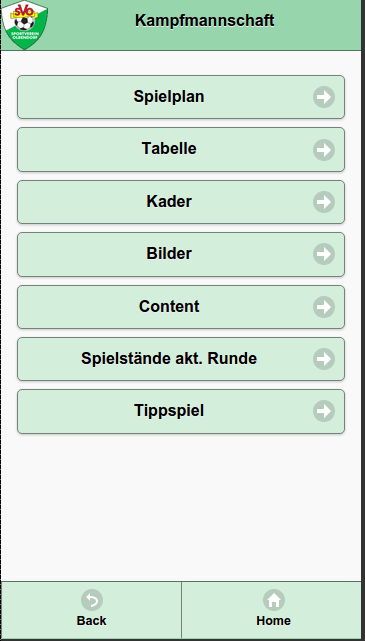Click the arrow icon beside Spielstände akt. Runde
365x641 pixels.
pos(324,359)
